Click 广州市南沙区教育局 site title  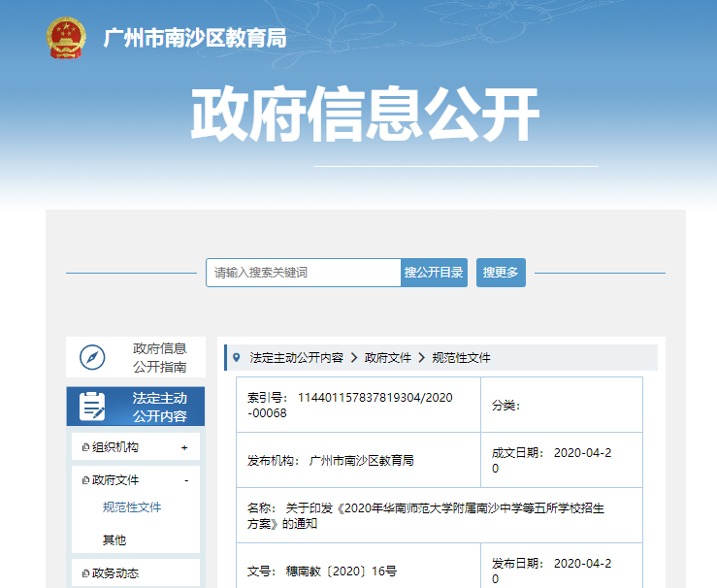pos(195,38)
